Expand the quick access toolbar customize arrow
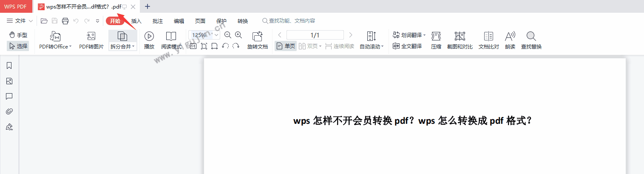Image resolution: width=644 pixels, height=174 pixels. (97, 21)
